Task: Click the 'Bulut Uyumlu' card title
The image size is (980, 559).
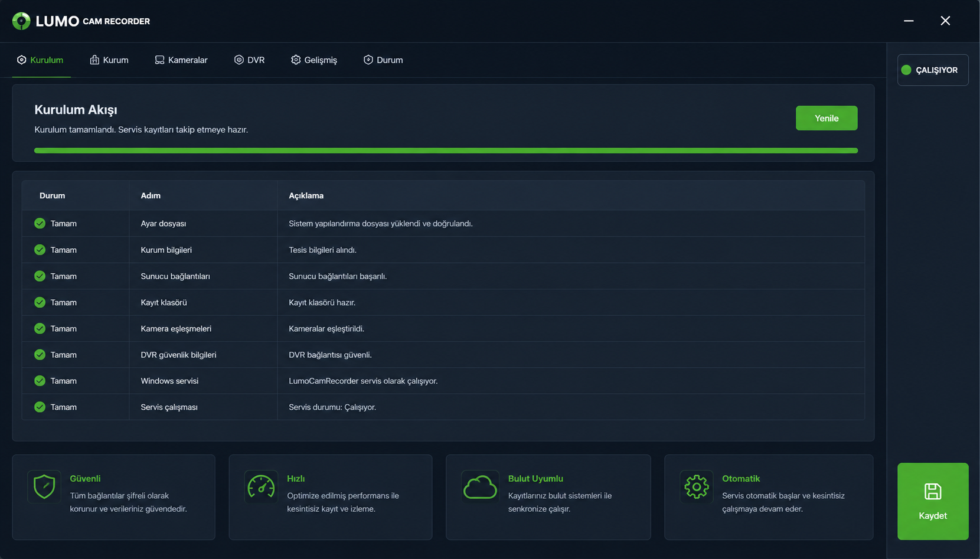Action: click(535, 478)
